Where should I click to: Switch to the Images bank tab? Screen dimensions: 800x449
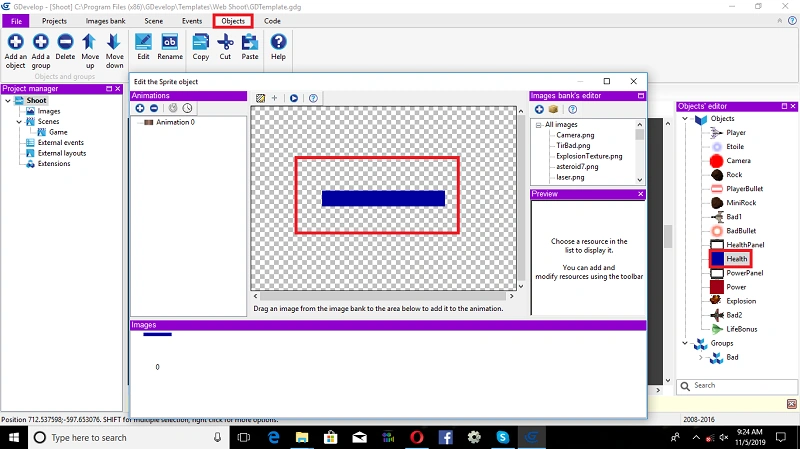[105, 21]
